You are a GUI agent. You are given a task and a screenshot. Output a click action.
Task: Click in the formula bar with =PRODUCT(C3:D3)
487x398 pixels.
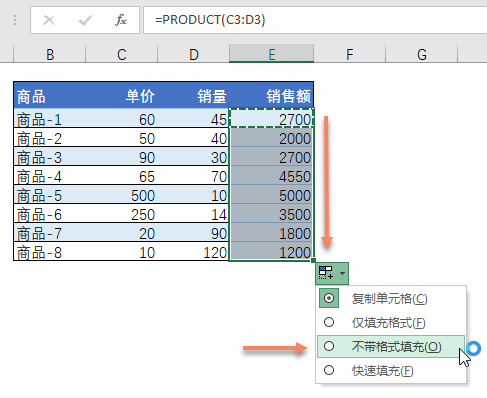pos(315,20)
